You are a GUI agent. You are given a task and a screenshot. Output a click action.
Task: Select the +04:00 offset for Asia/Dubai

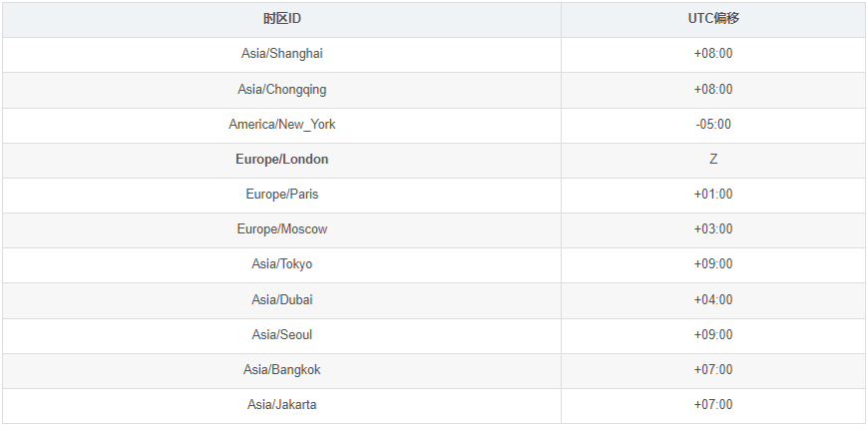(713, 300)
